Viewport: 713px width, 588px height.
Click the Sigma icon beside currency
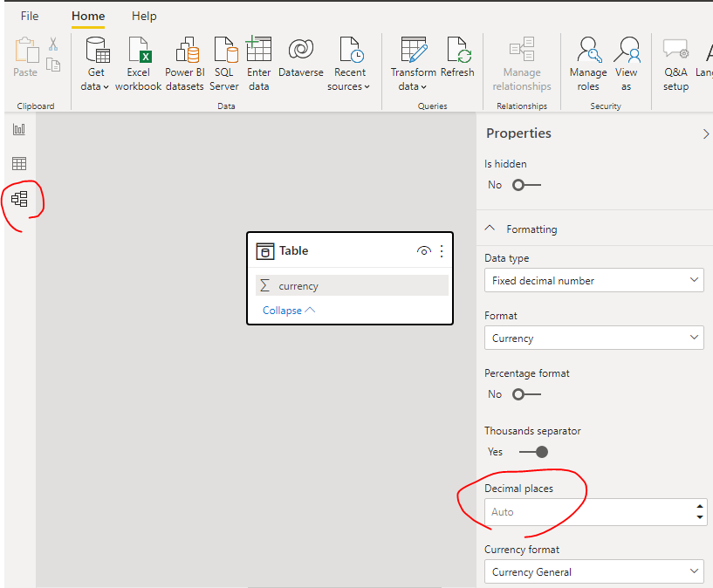click(265, 285)
